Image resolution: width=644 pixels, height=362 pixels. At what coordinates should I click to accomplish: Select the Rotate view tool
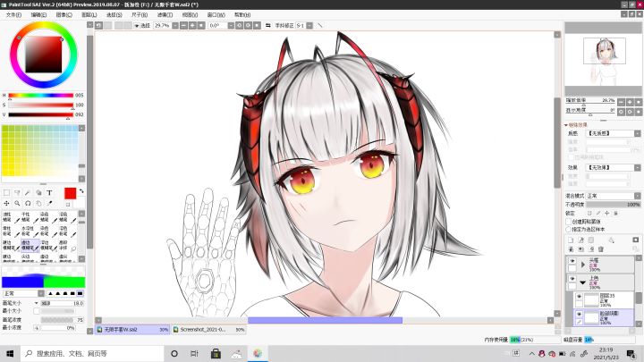28,203
